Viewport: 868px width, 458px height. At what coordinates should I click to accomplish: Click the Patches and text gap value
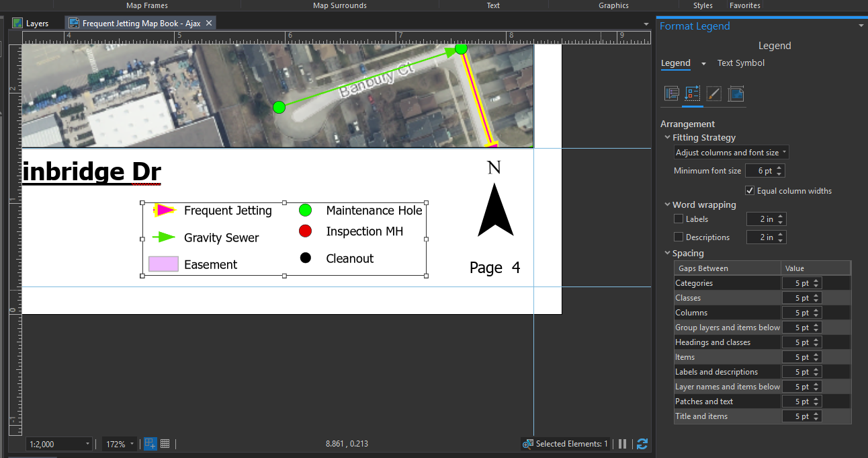point(801,402)
